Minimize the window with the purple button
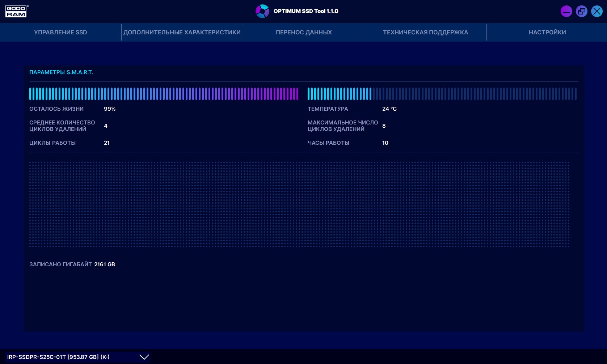Screen dimensions: 607x364 coord(566,11)
